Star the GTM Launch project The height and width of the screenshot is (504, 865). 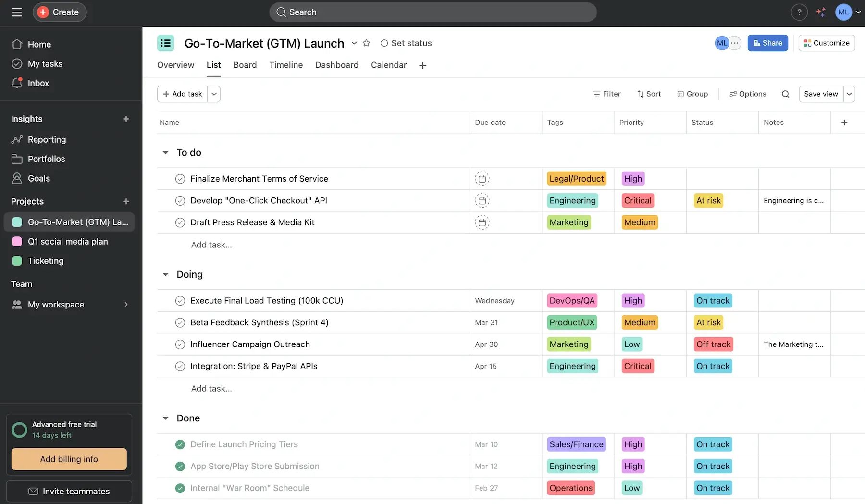[x=367, y=43]
